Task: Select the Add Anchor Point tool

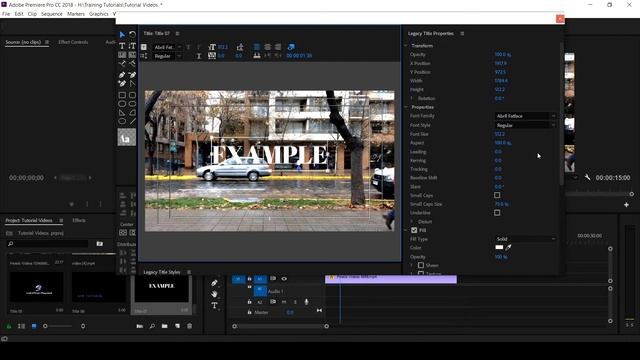Action: 122,83
